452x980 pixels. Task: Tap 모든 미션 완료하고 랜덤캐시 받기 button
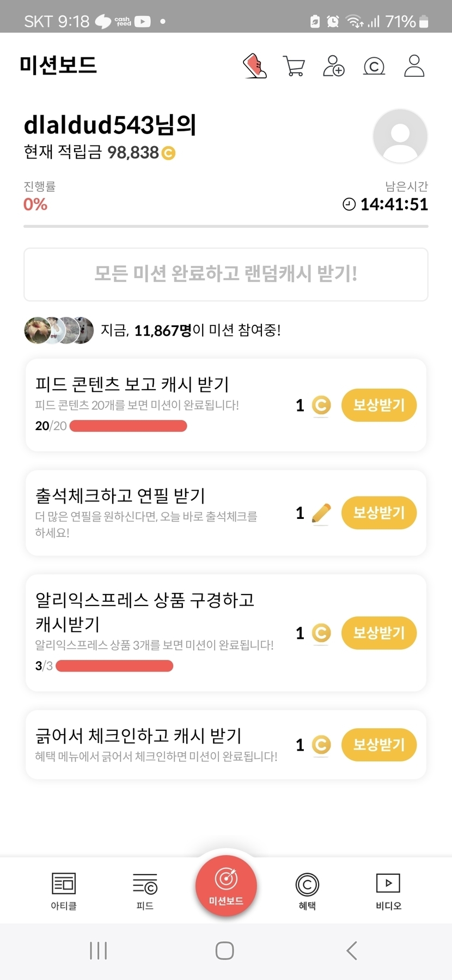(226, 274)
